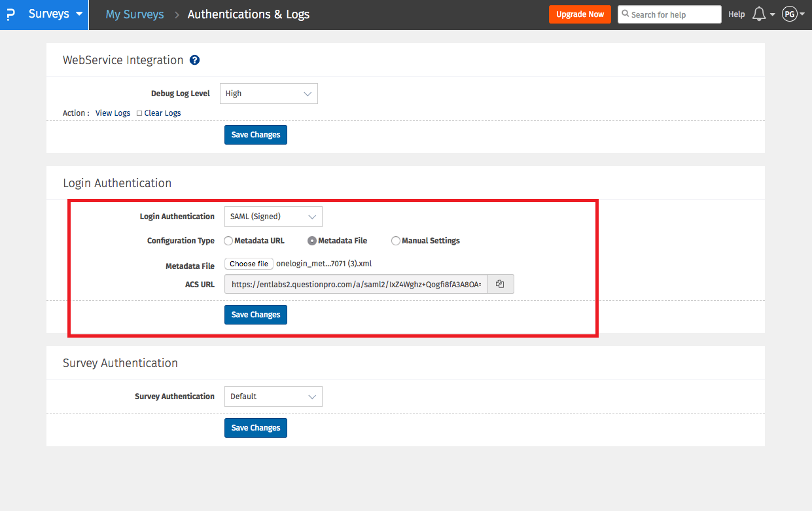Open the Survey Authentication Default dropdown
This screenshot has height=511, width=812.
pyautogui.click(x=274, y=396)
